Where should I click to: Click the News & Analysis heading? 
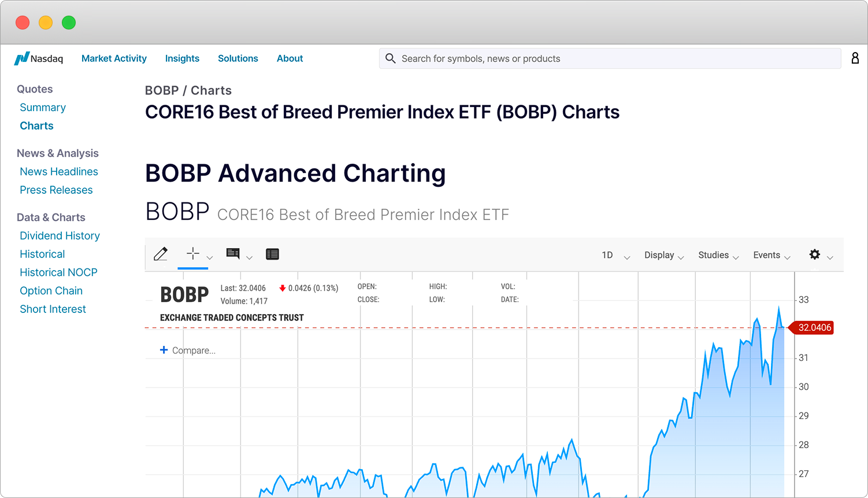pyautogui.click(x=58, y=153)
